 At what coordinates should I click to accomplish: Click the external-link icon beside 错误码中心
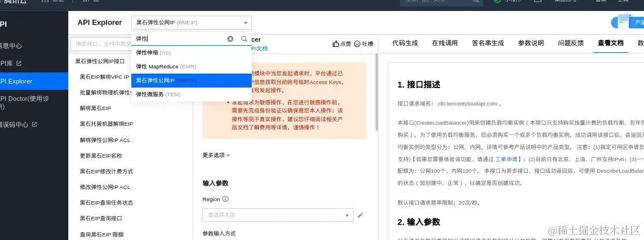point(35,124)
